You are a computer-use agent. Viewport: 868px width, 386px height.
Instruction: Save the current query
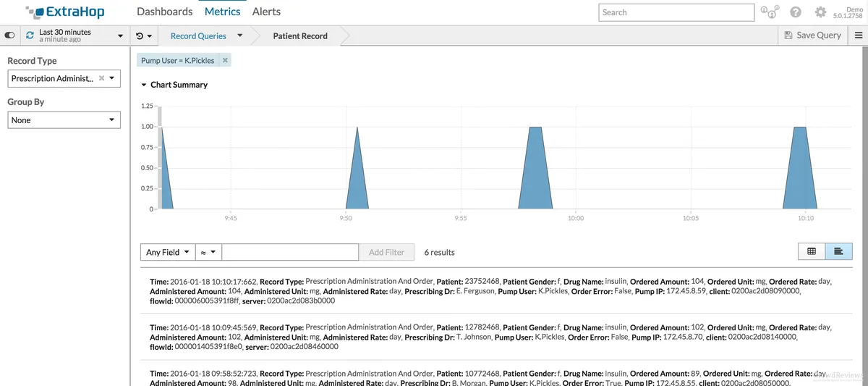click(x=813, y=35)
